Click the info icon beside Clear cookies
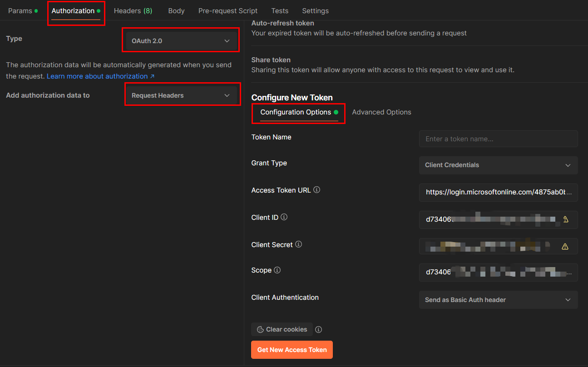The image size is (588, 367). coord(319,329)
